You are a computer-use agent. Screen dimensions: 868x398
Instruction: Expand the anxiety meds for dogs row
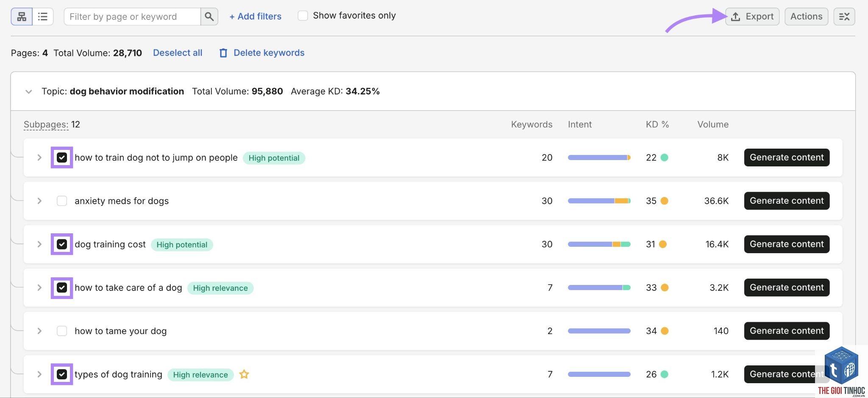(x=39, y=201)
